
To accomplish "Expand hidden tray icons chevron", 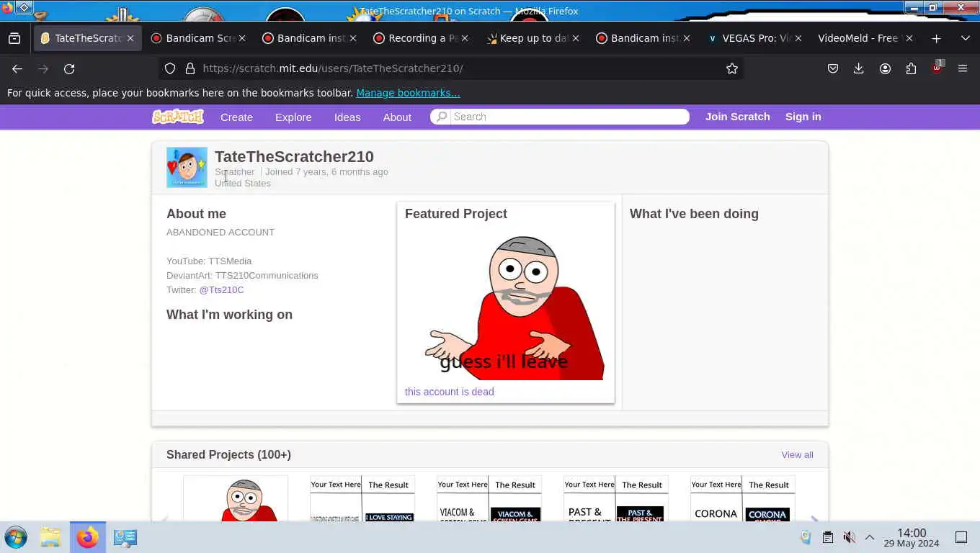I will (x=870, y=537).
